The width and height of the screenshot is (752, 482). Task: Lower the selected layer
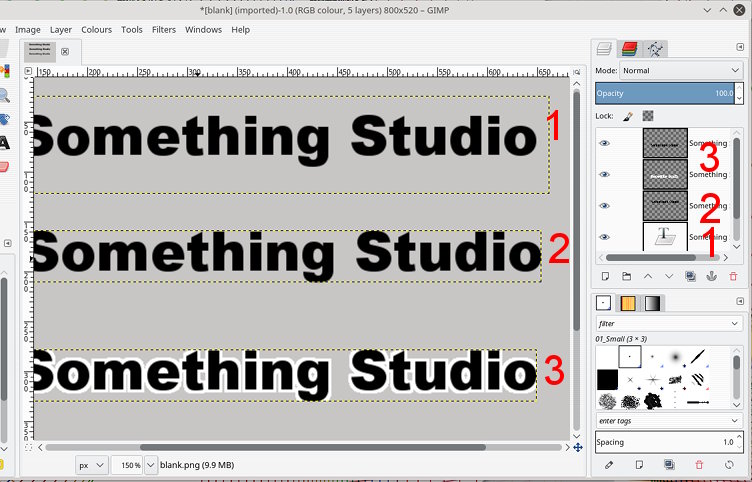(669, 276)
